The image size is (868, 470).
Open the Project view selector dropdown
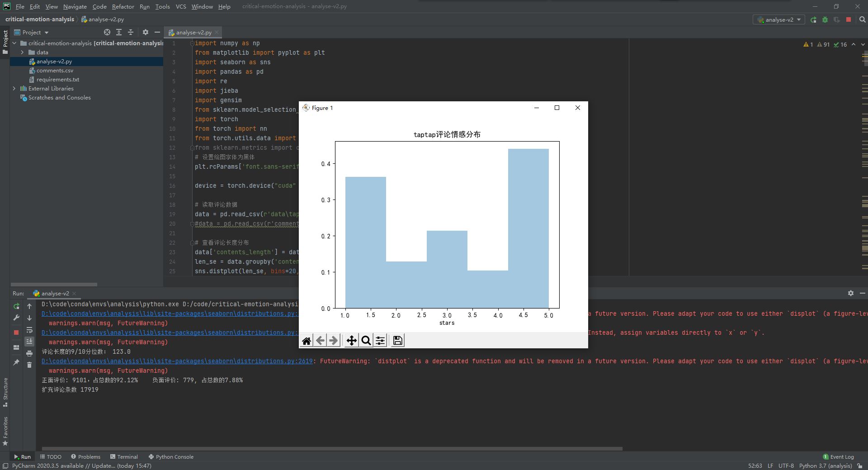31,32
